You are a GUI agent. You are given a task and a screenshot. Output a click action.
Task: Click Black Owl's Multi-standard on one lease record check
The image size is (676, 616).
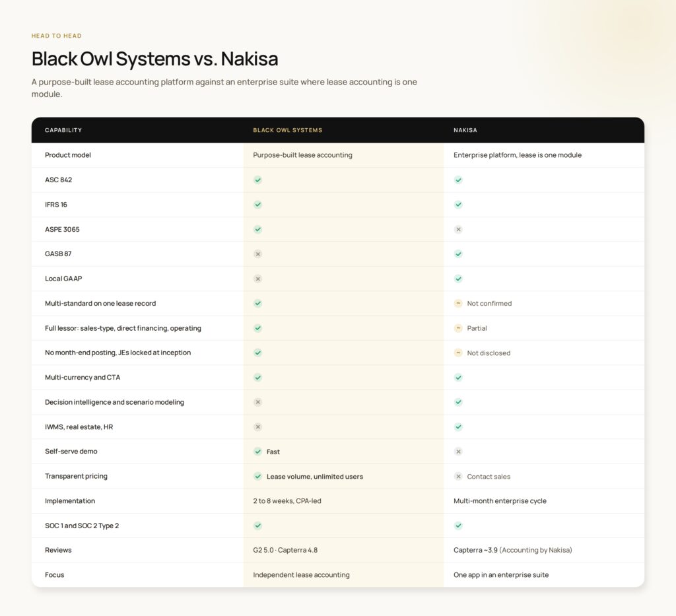point(258,304)
